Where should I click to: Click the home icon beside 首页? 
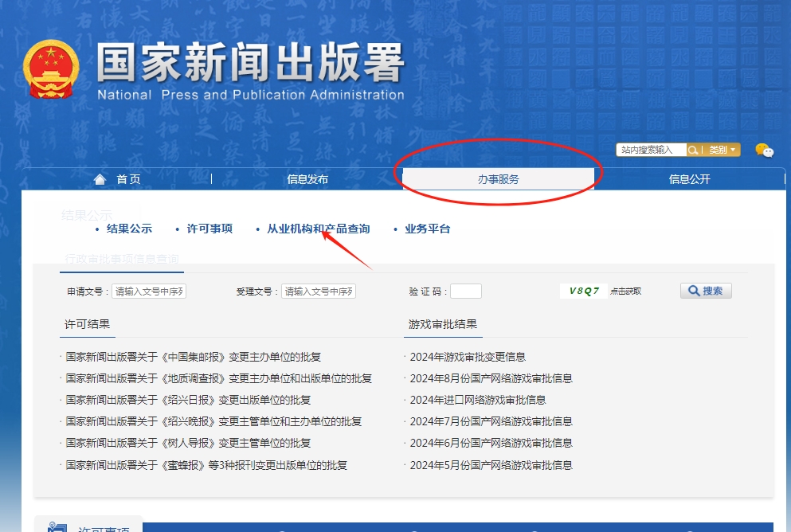tap(100, 179)
